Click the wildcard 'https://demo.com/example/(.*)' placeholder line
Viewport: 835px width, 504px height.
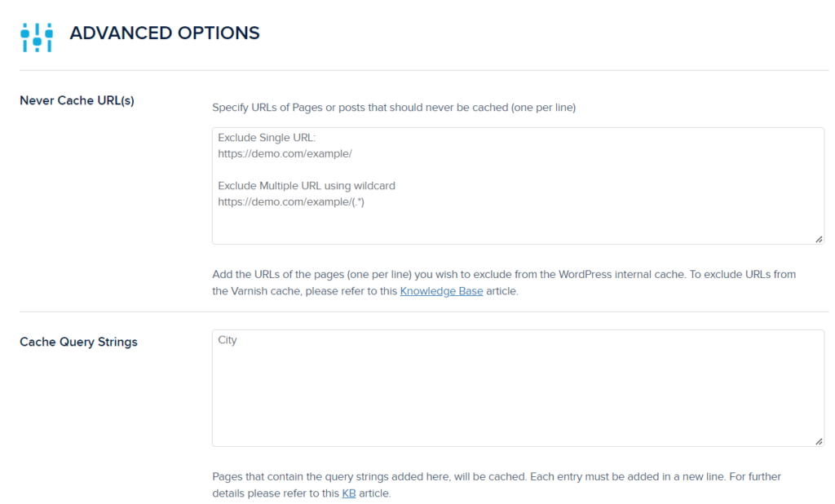[291, 201]
